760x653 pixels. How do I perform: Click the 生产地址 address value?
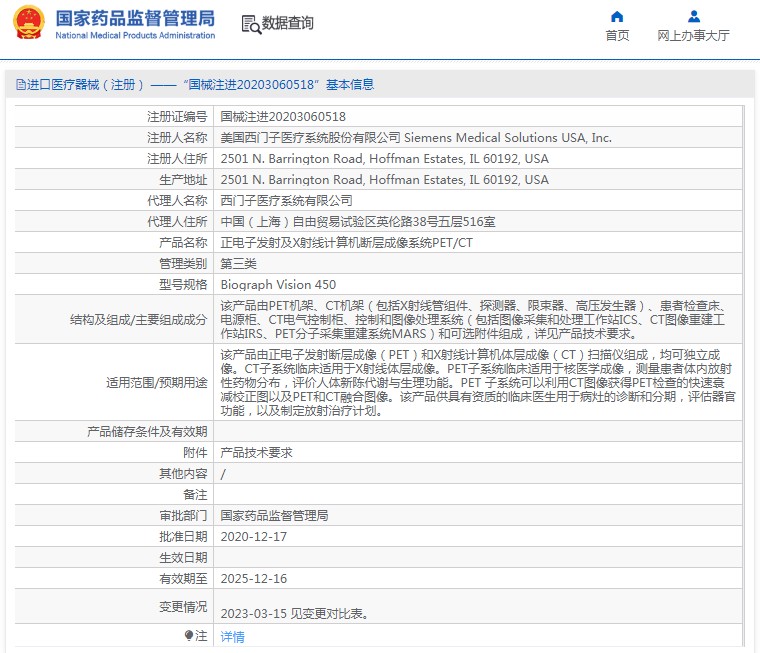pyautogui.click(x=384, y=180)
